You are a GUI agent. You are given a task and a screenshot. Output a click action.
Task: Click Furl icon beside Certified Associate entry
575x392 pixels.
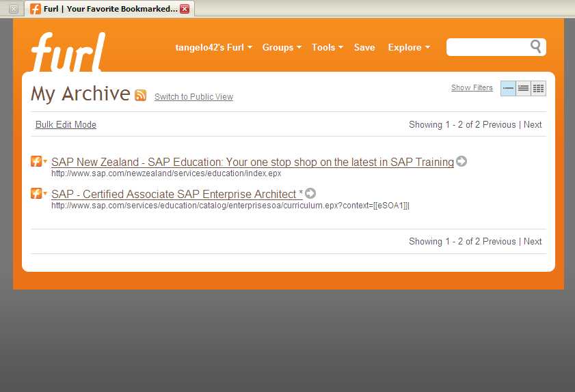point(36,193)
